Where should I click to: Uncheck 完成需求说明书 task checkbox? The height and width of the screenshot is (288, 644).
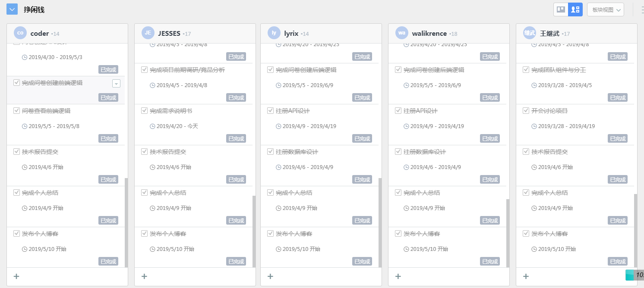(144, 111)
